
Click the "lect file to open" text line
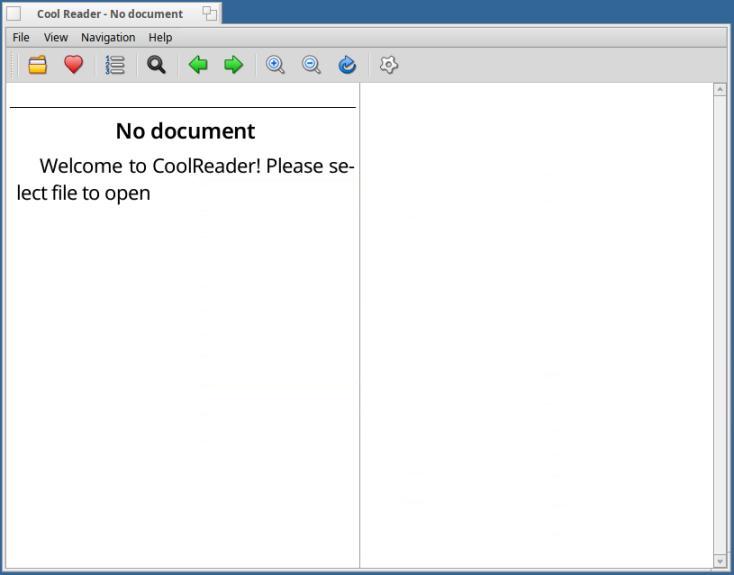pyautogui.click(x=83, y=193)
